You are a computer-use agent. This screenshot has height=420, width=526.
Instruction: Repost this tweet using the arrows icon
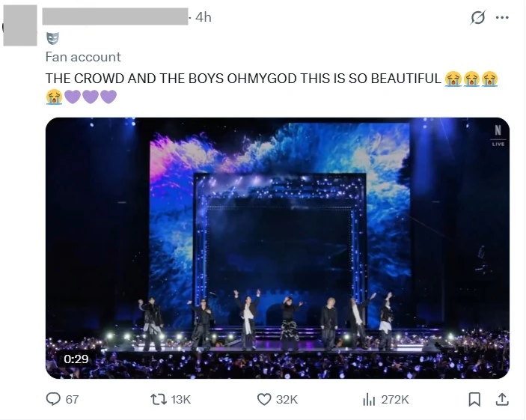159,400
